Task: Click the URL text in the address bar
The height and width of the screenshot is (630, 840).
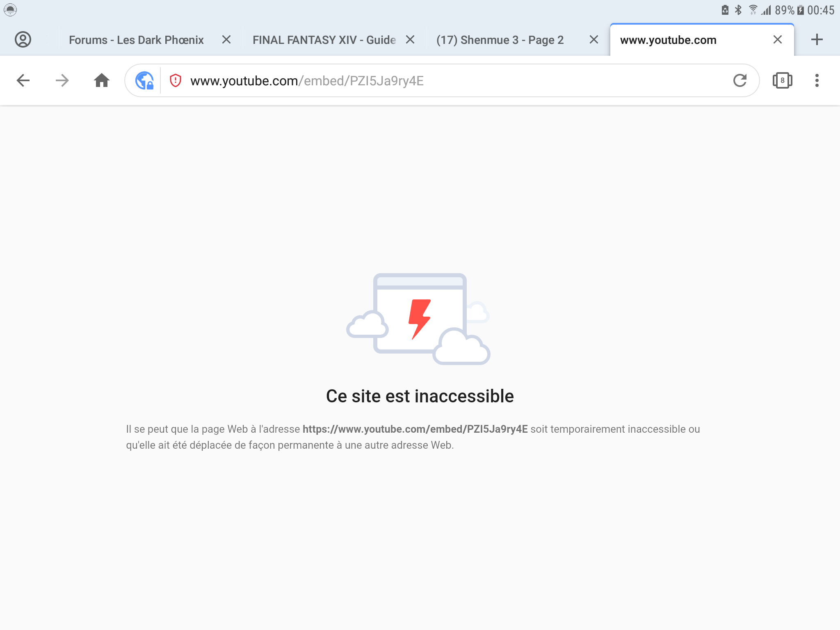Action: 307,81
